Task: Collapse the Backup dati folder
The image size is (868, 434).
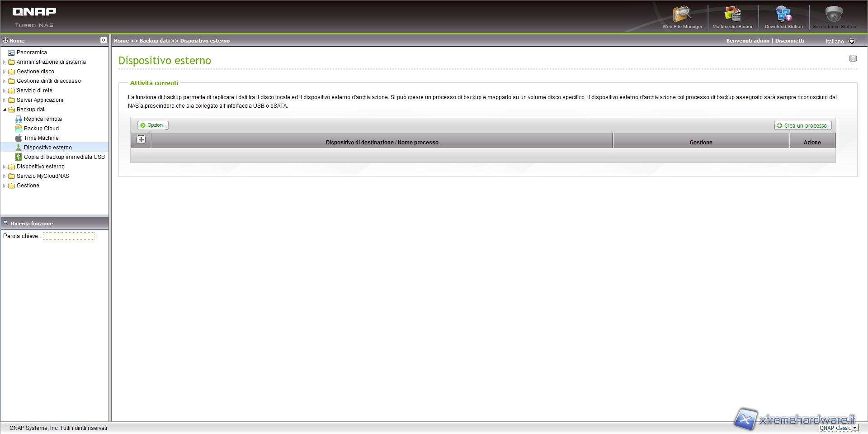Action: point(5,110)
